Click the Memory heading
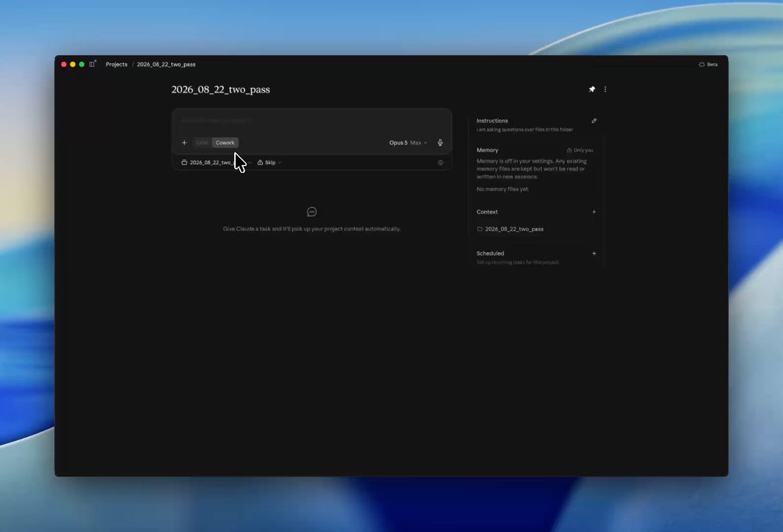783x532 pixels. pos(487,150)
